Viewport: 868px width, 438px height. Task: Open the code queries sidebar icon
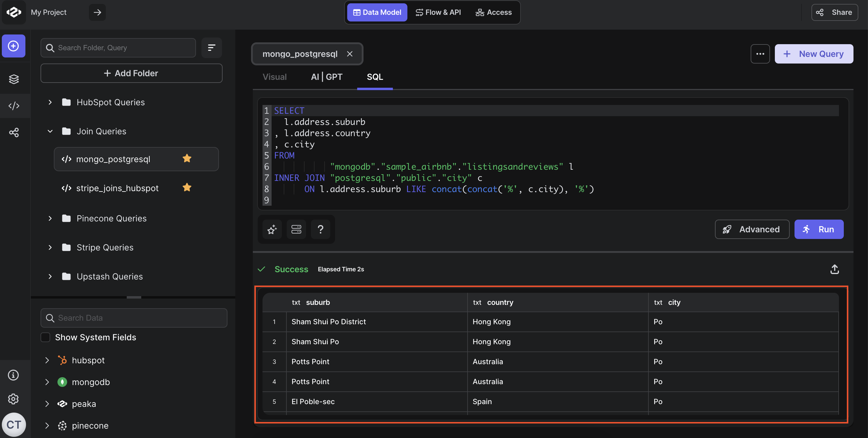[x=14, y=106]
